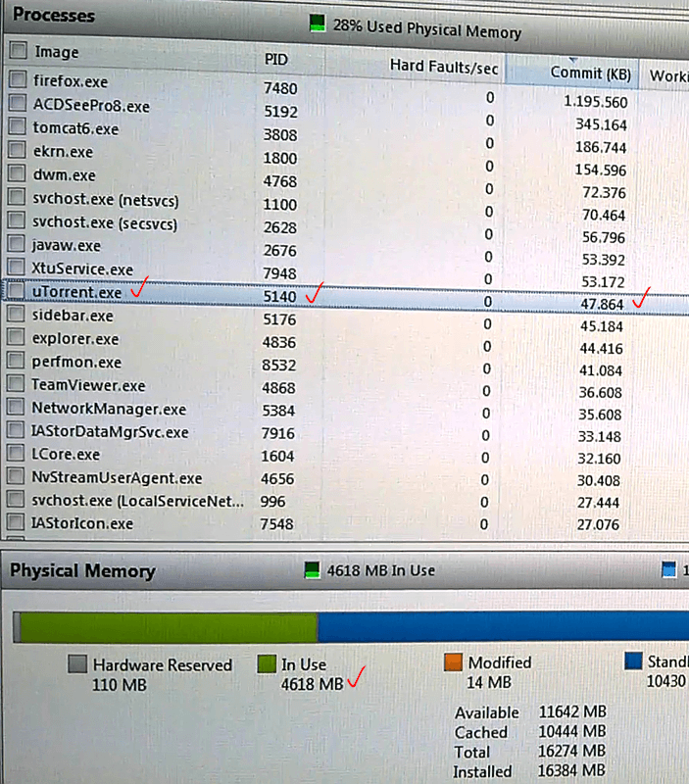Viewport: 689px width, 784px height.
Task: Select the explorer.exe process name
Action: 75,338
